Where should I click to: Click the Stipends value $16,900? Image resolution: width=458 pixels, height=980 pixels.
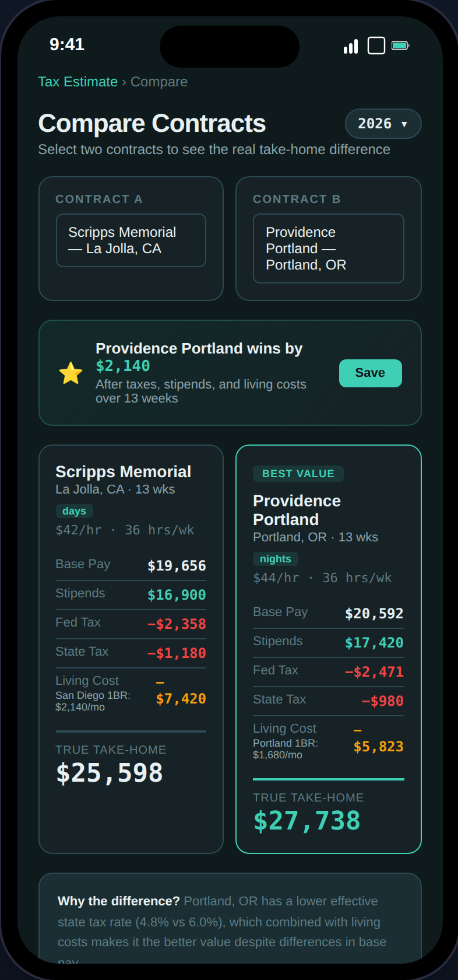click(176, 594)
